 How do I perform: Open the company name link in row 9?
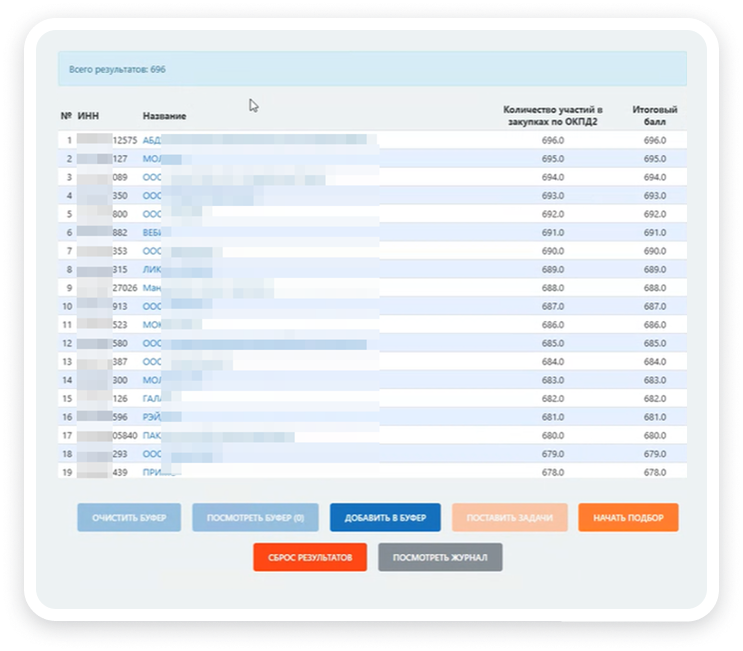coord(152,287)
